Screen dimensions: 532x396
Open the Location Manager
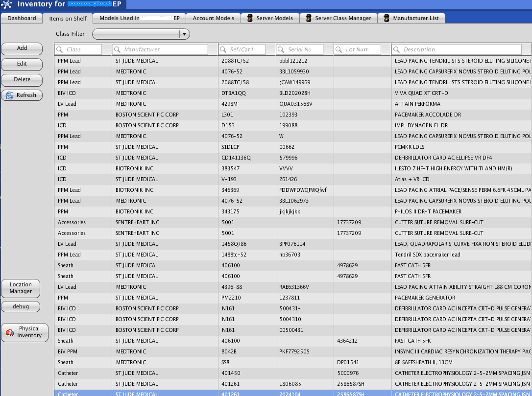tap(21, 288)
